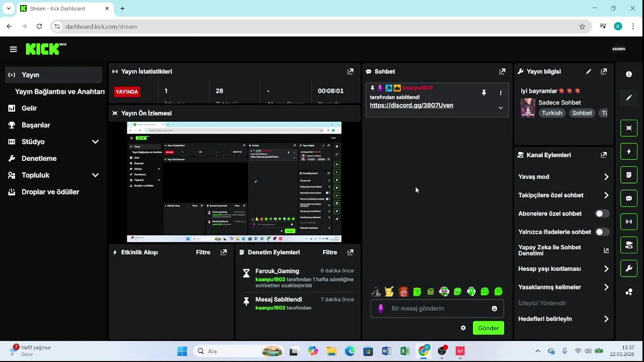Open the pinned discord.gg link
Screen dimensions: 644x362
click(x=412, y=105)
